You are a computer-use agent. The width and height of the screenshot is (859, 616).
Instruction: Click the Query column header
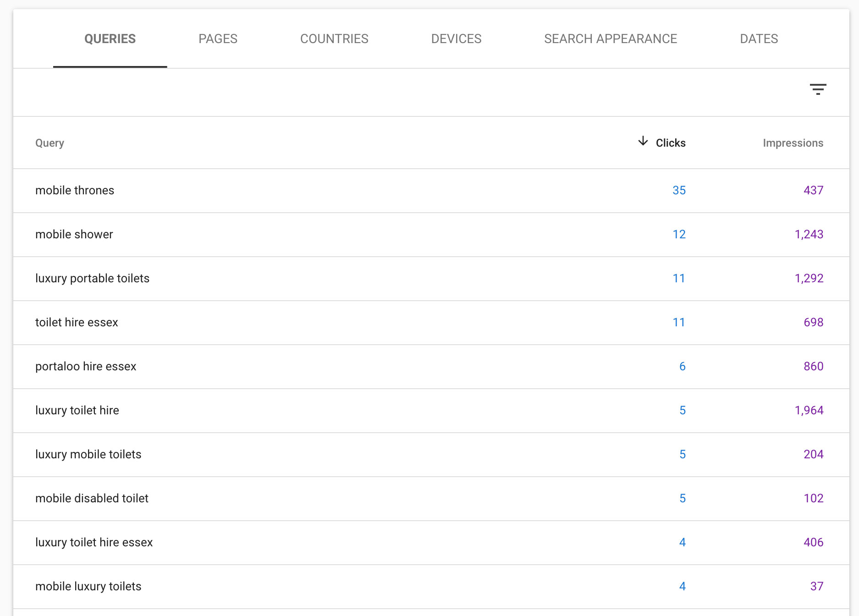(50, 143)
